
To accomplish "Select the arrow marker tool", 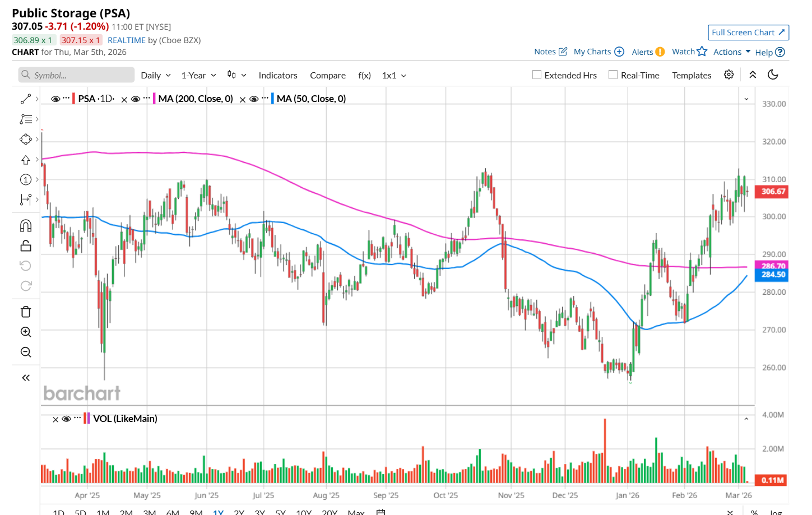I will click(x=26, y=160).
